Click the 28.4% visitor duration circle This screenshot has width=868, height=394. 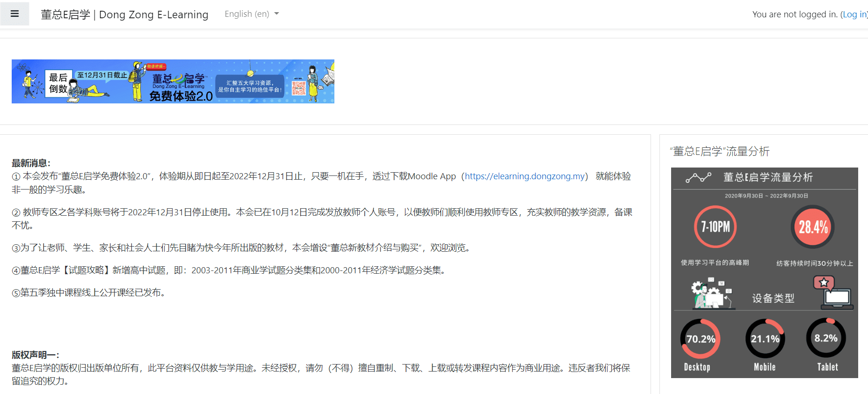click(x=813, y=227)
